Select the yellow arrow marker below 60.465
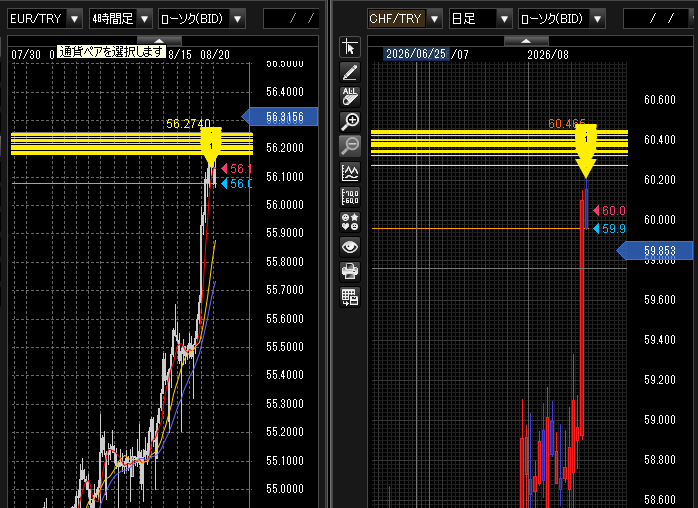The image size is (698, 508). tap(586, 151)
